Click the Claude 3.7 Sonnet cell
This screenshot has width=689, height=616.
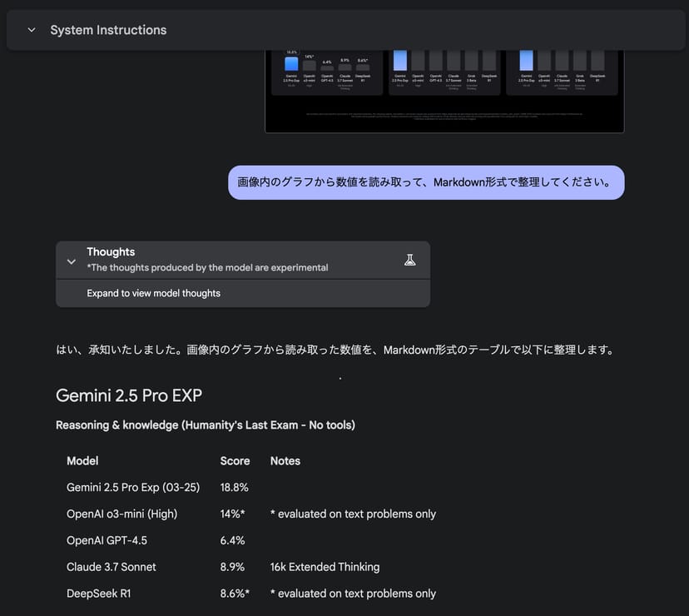pos(112,567)
